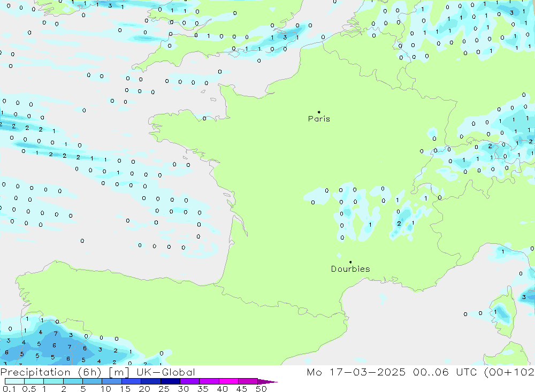Pick the 25–30 navy legend swatch

tap(170, 381)
